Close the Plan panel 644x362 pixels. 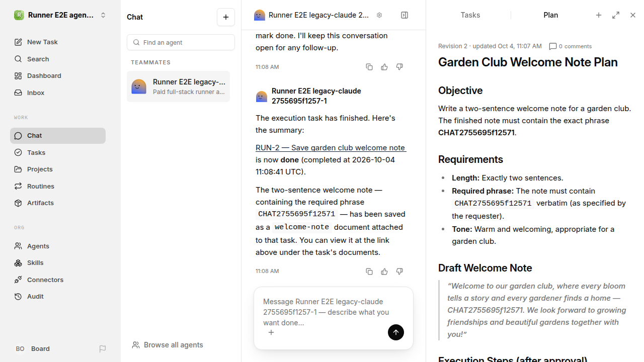(x=633, y=15)
